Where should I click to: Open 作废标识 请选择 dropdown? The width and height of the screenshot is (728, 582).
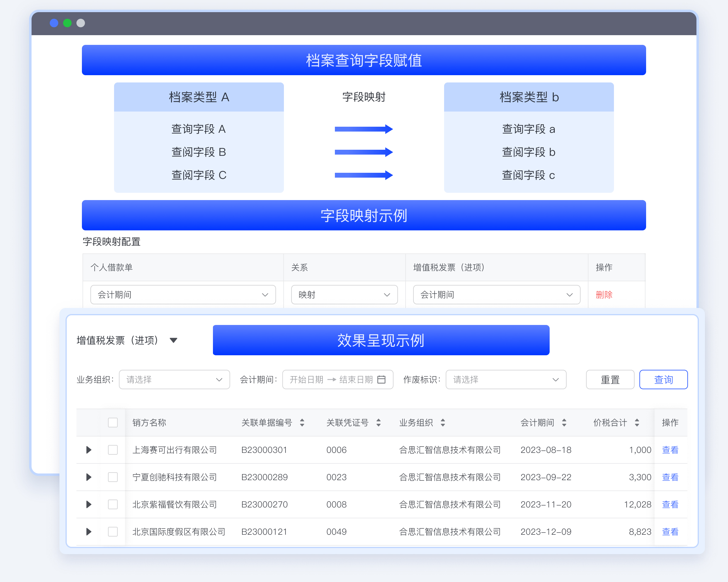click(505, 380)
